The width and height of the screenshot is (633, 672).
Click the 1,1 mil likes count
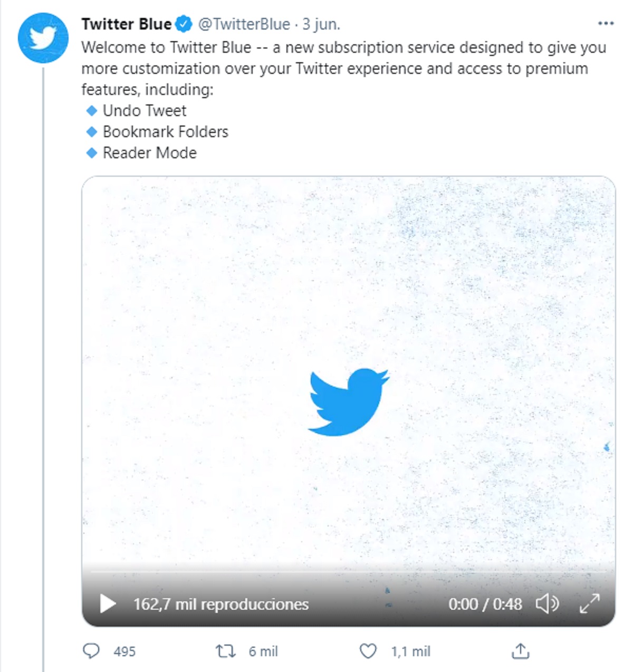[x=410, y=651]
